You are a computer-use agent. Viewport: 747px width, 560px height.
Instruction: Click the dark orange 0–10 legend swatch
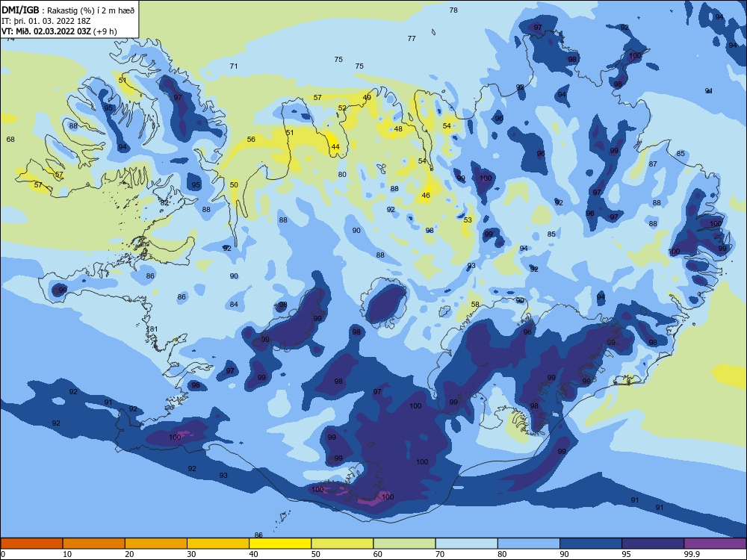[32, 544]
